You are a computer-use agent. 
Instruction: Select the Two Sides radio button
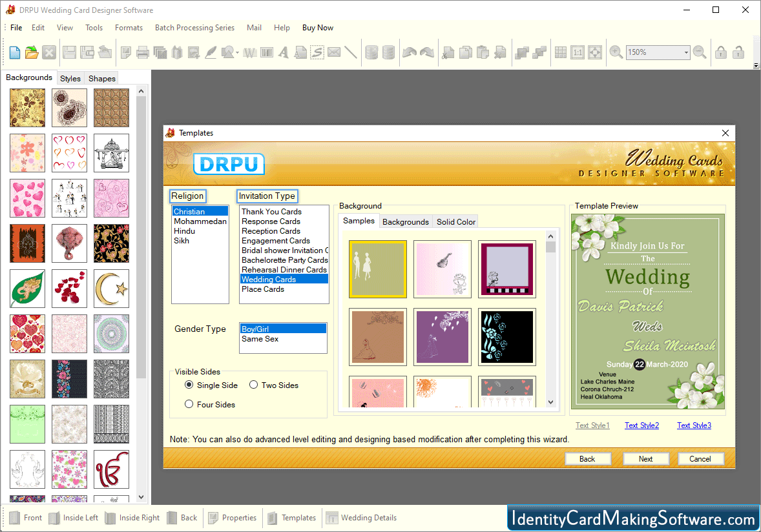click(x=253, y=385)
